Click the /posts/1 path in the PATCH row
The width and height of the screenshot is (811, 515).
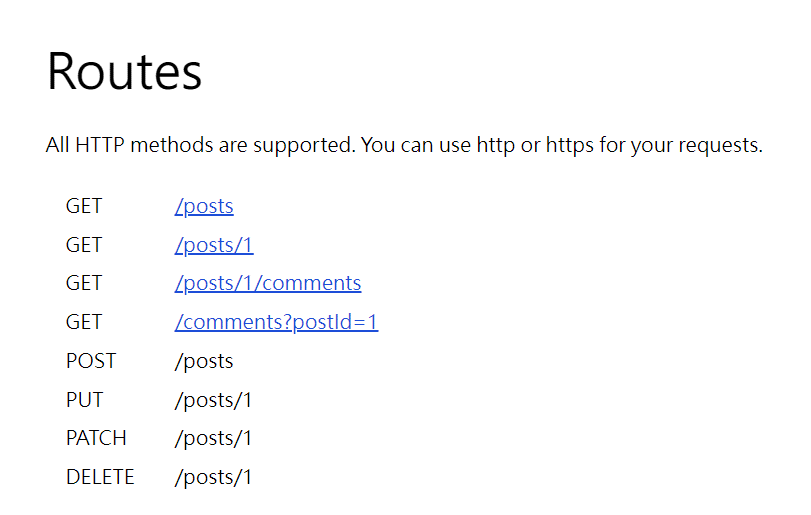(x=213, y=438)
